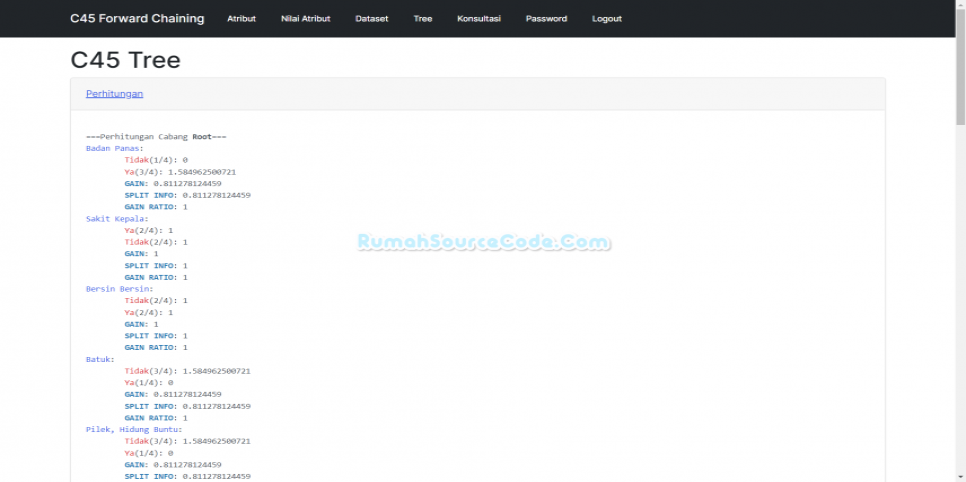Click the Badan Panas attribute label
Image resolution: width=966 pixels, height=482 pixels.
tap(114, 148)
